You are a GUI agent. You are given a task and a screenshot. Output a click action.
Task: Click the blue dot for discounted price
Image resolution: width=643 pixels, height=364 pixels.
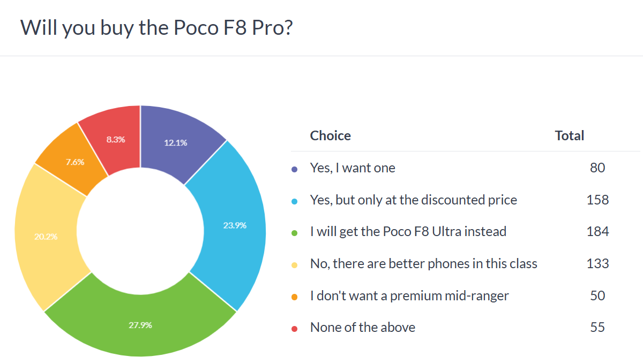[x=294, y=201]
